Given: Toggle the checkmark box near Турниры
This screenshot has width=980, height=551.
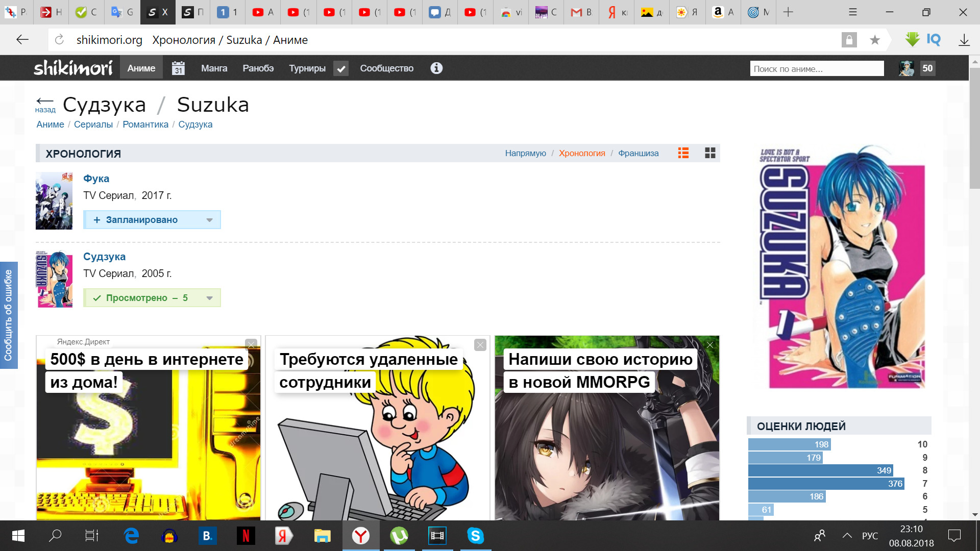Looking at the screenshot, I should tap(341, 68).
